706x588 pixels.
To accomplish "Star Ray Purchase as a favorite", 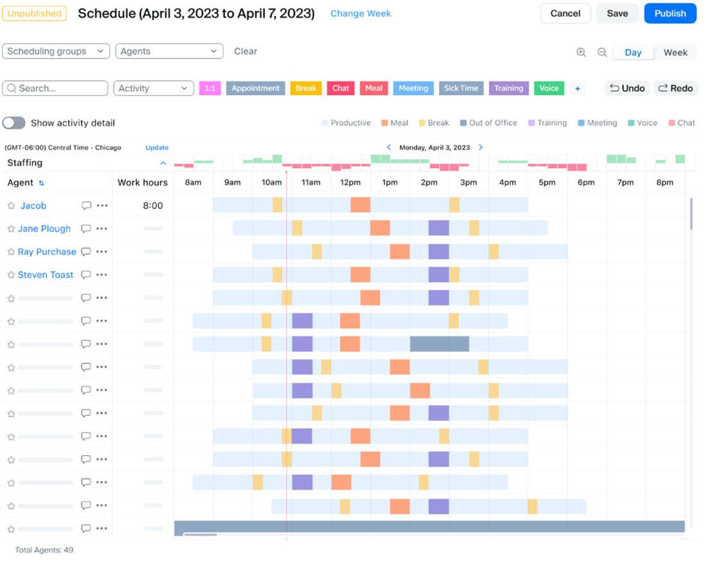I will pyautogui.click(x=12, y=252).
